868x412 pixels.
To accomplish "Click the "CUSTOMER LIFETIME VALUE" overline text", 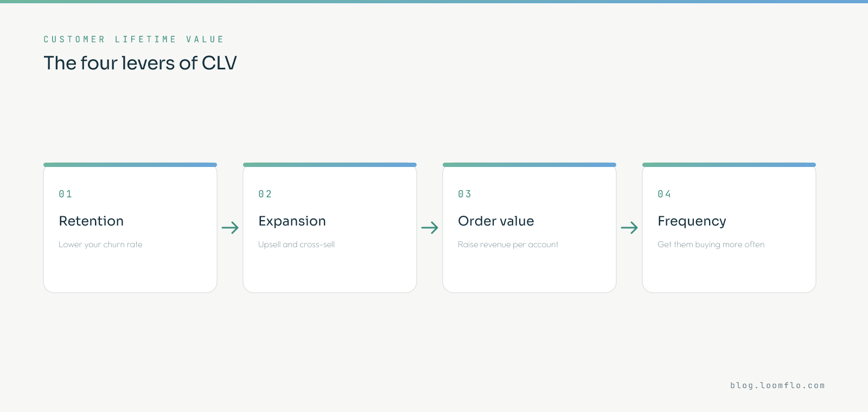I will coord(133,39).
